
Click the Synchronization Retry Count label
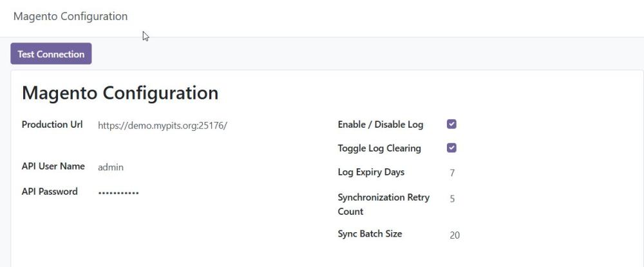[384, 204]
